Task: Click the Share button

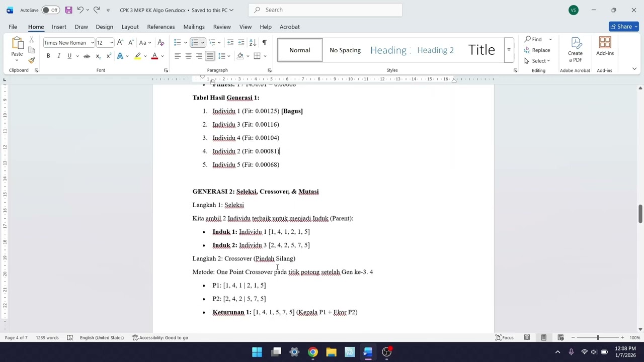Action: 624,27
